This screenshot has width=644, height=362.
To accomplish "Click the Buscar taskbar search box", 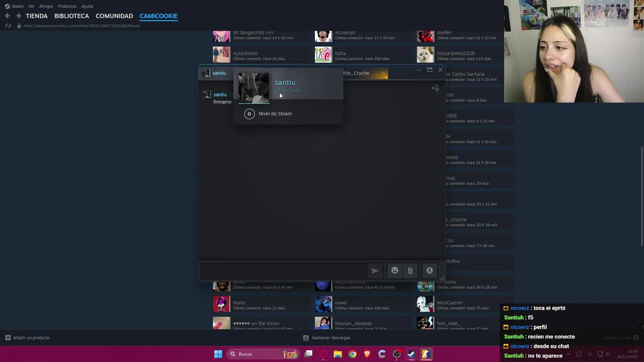I will pos(264,354).
